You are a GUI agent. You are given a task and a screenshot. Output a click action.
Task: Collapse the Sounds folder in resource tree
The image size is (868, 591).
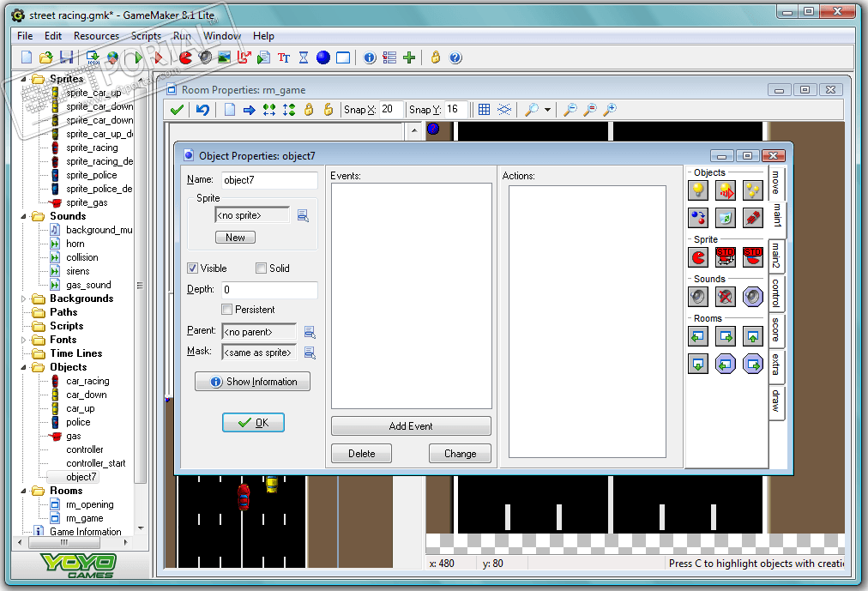pos(23,216)
